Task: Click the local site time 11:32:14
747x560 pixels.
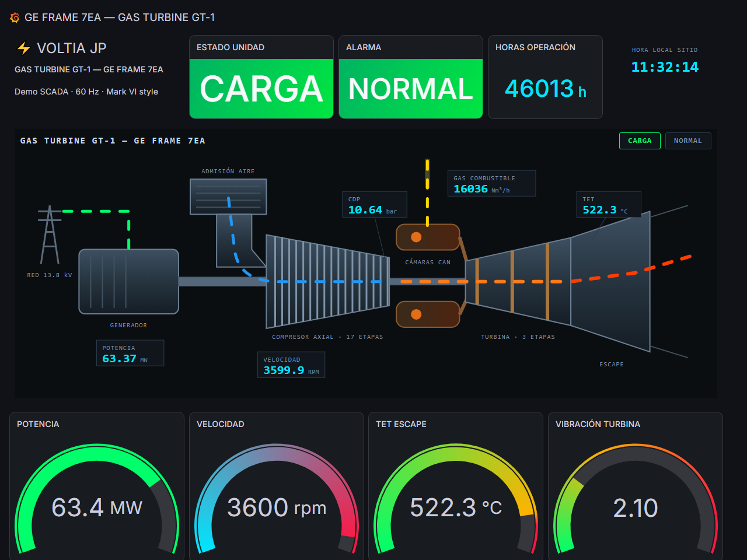Action: (665, 67)
